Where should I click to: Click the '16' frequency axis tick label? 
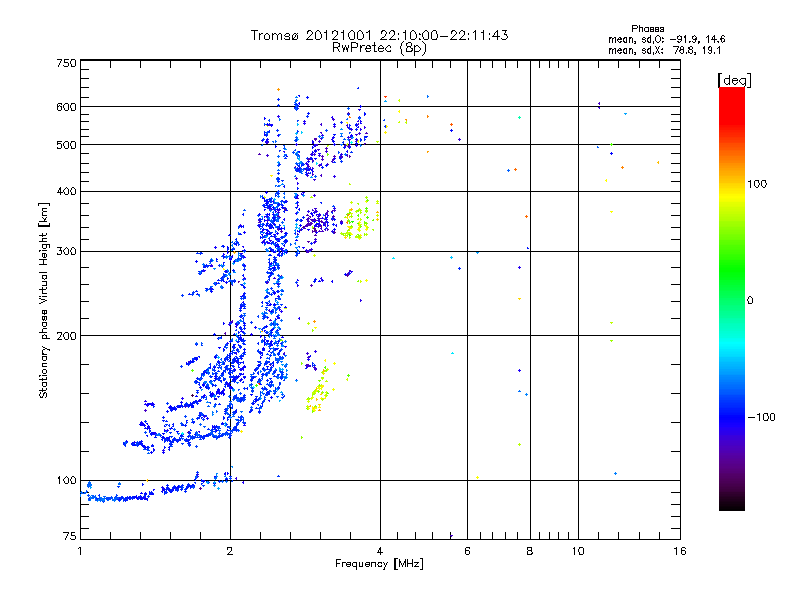point(680,551)
